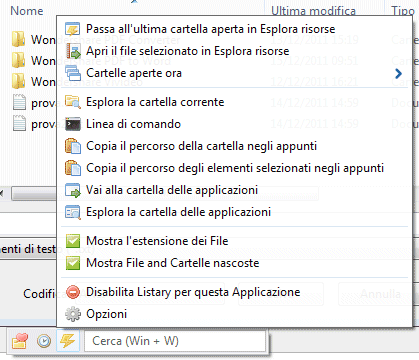Select Passa all'ultima cartella aperta in Esplora risorse
This screenshot has width=419, height=360.
pos(211,29)
